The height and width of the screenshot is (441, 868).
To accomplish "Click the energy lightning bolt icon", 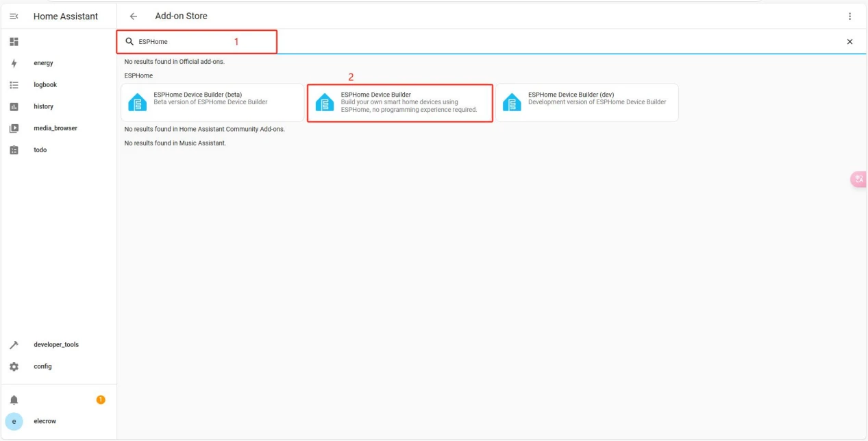I will (x=14, y=63).
